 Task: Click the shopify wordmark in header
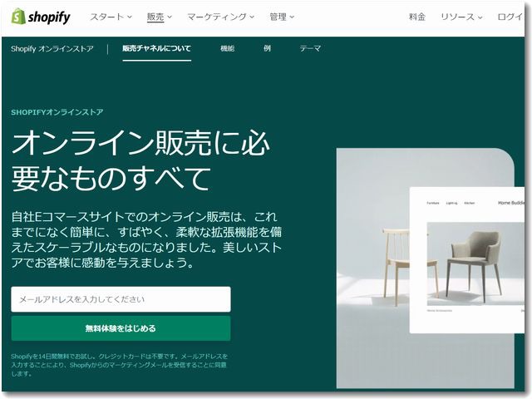pos(49,17)
